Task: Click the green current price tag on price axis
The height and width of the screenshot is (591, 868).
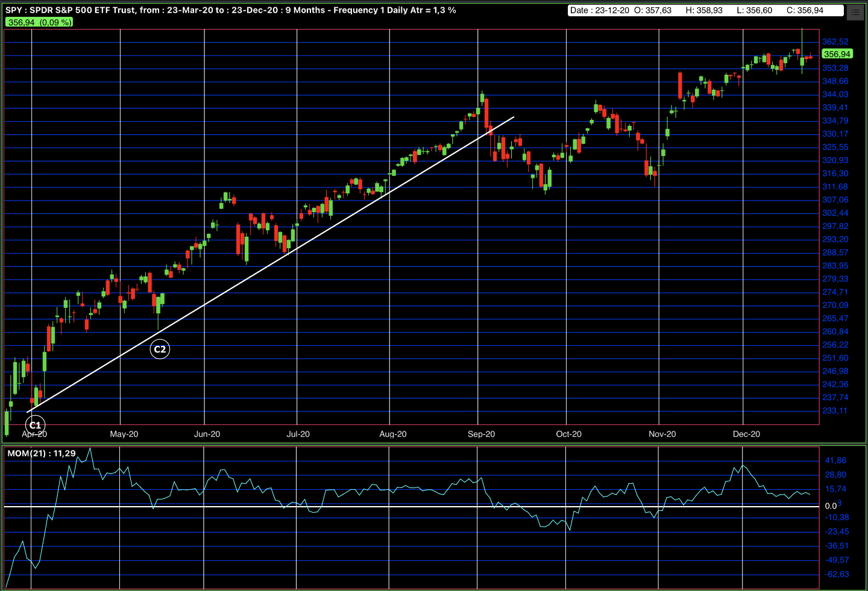Action: pyautogui.click(x=837, y=54)
